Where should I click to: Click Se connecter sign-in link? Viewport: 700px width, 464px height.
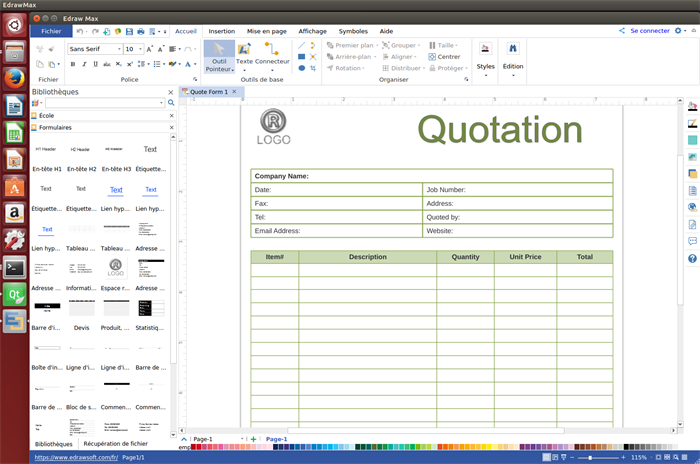649,31
